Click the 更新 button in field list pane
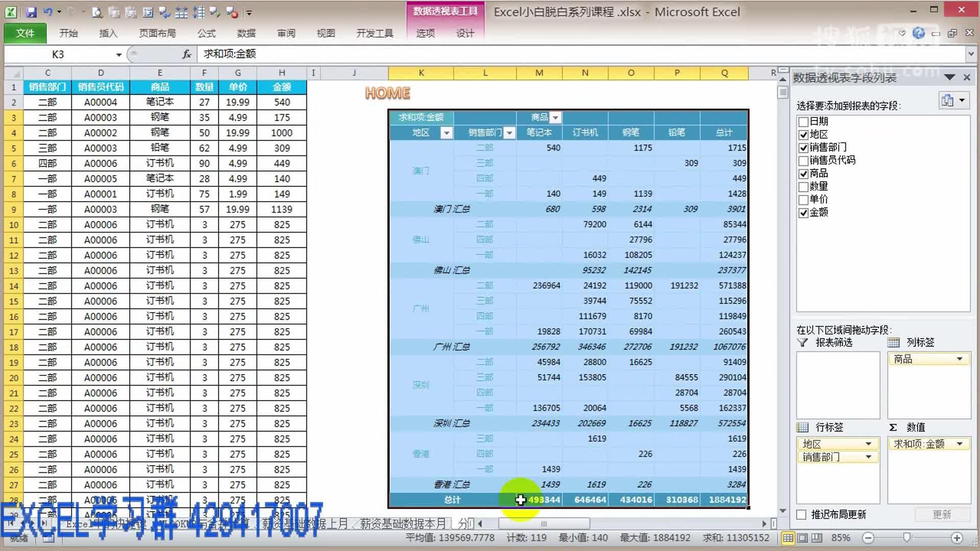Image resolution: width=980 pixels, height=551 pixels. pyautogui.click(x=942, y=514)
